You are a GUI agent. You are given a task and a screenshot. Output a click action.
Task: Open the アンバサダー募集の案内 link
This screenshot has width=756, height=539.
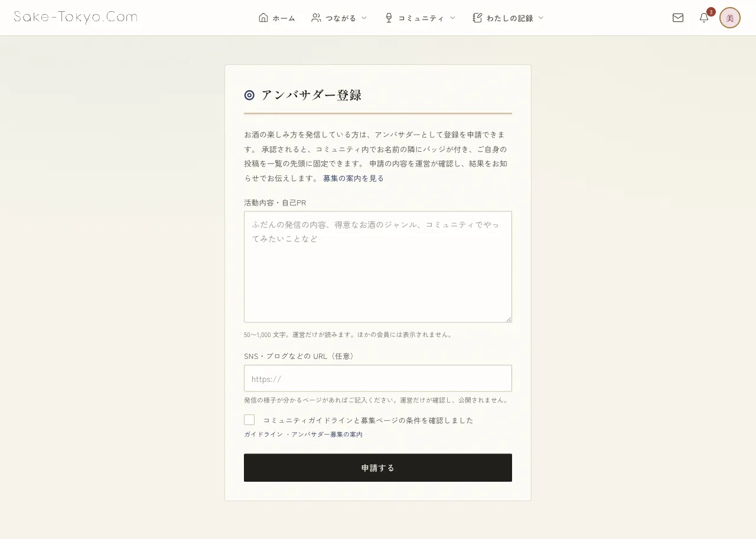tap(327, 435)
